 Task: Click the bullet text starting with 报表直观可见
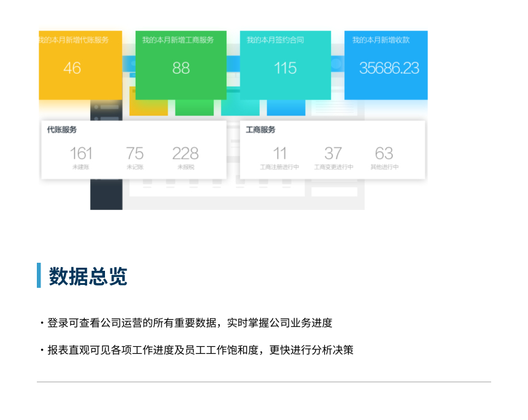pyautogui.click(x=200, y=351)
